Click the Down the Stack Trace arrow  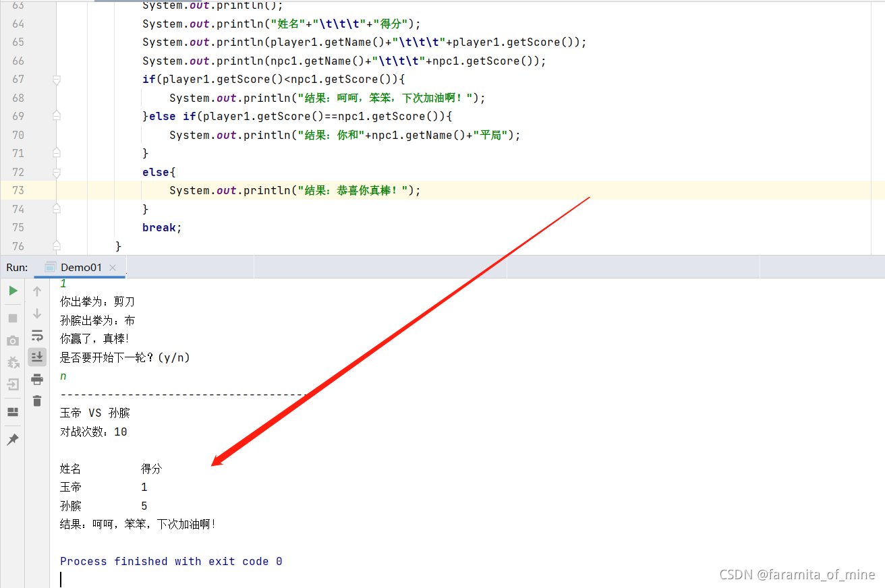pos(37,313)
